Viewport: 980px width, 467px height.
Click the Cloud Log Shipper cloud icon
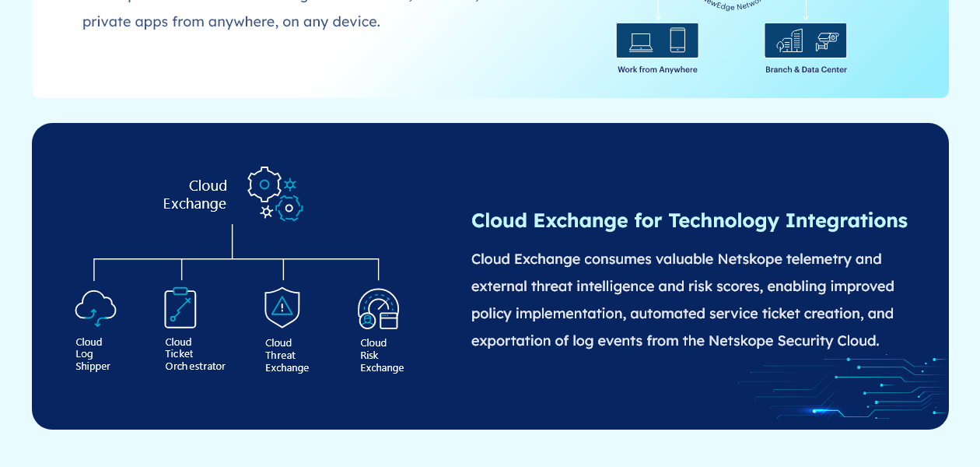click(95, 308)
